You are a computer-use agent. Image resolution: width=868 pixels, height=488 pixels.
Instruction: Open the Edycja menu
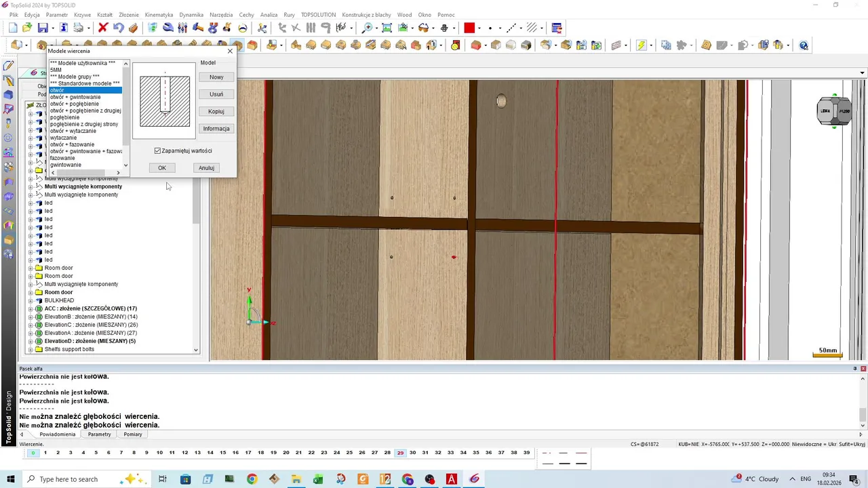(32, 14)
